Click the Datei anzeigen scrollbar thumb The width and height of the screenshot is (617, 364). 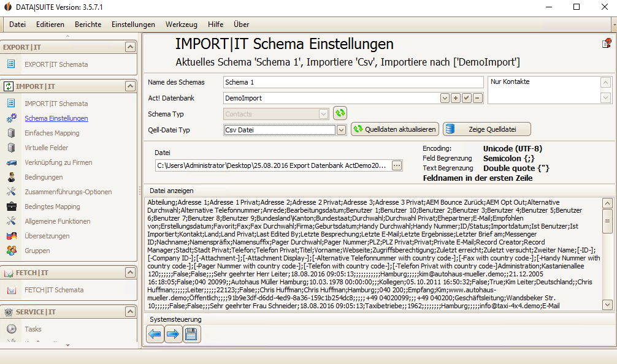(607, 221)
